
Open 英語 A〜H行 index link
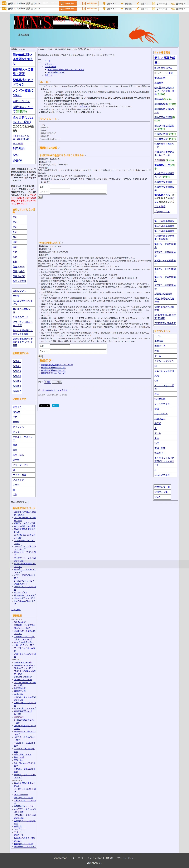pos(19,267)
